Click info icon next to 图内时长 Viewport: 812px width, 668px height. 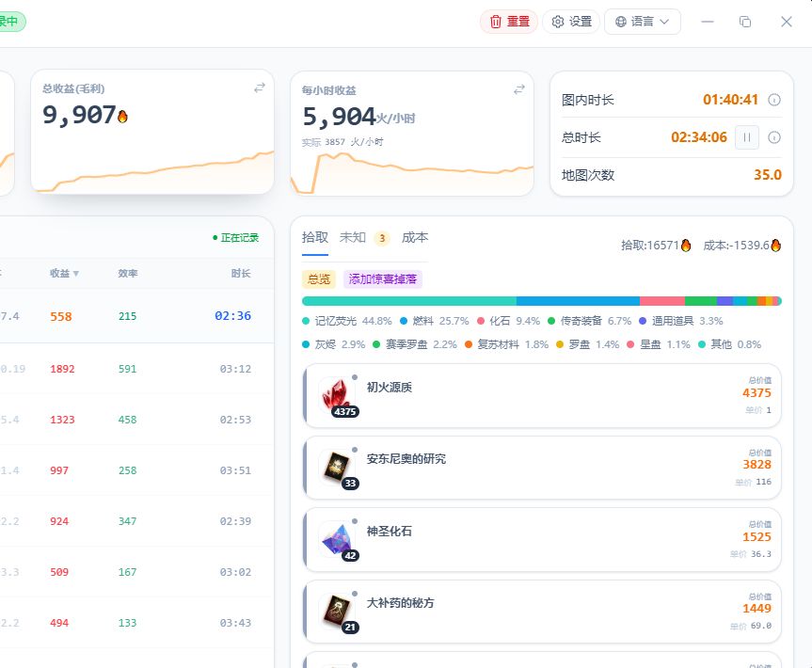[x=774, y=100]
